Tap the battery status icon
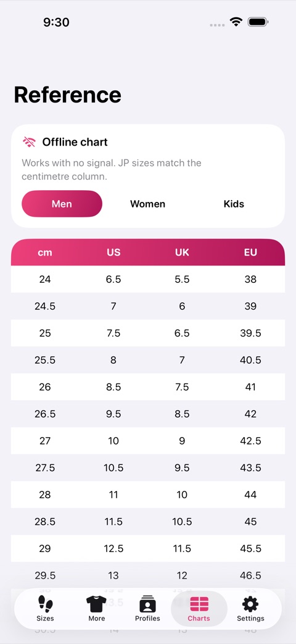The width and height of the screenshot is (296, 644). click(x=258, y=22)
